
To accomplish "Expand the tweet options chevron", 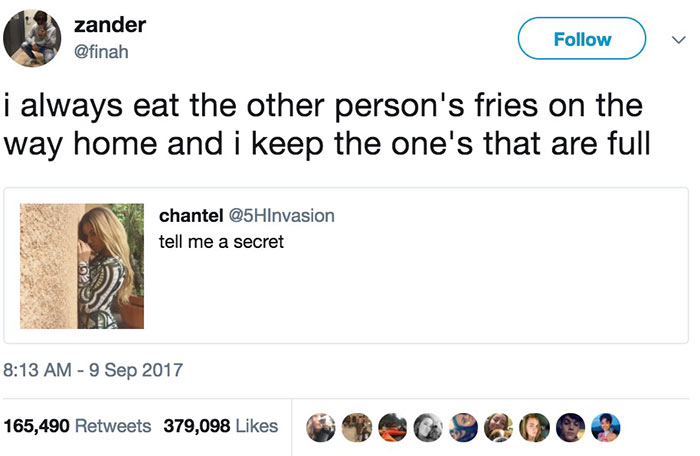I will click(676, 40).
